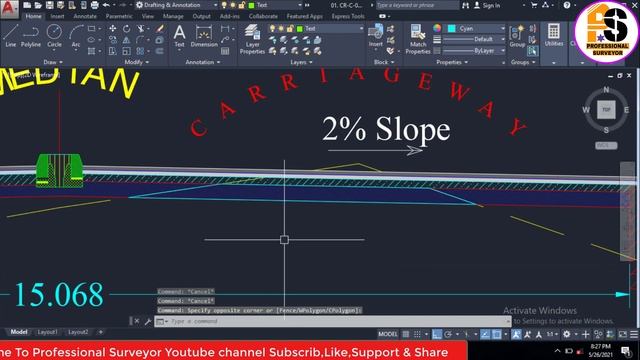Select the Polyline tool

(31, 36)
